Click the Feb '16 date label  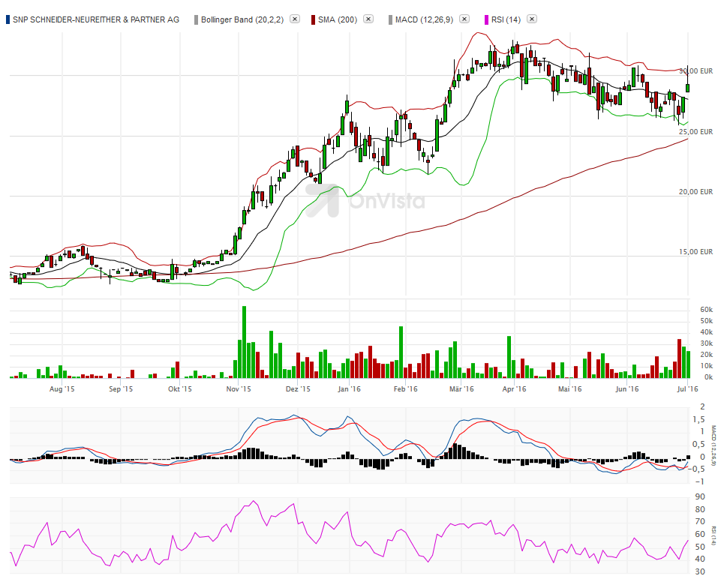(405, 389)
